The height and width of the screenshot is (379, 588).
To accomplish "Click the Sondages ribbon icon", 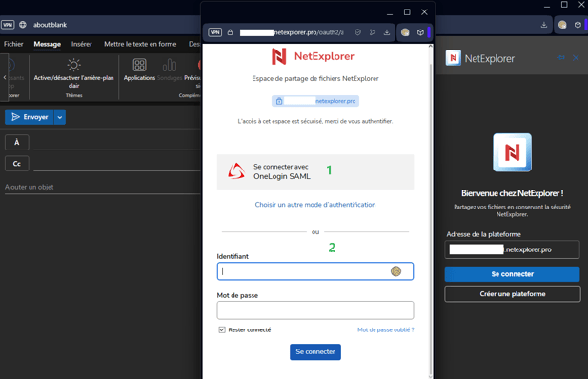I will [x=170, y=65].
